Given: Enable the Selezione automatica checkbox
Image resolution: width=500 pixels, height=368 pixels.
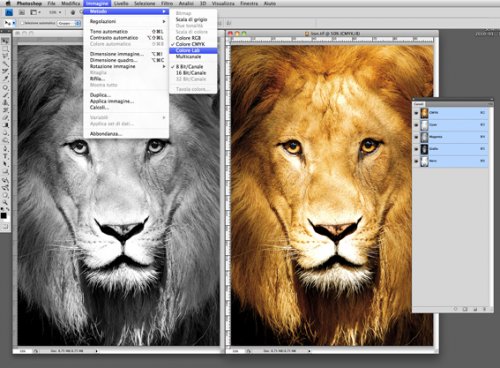Looking at the screenshot, I should [x=22, y=23].
